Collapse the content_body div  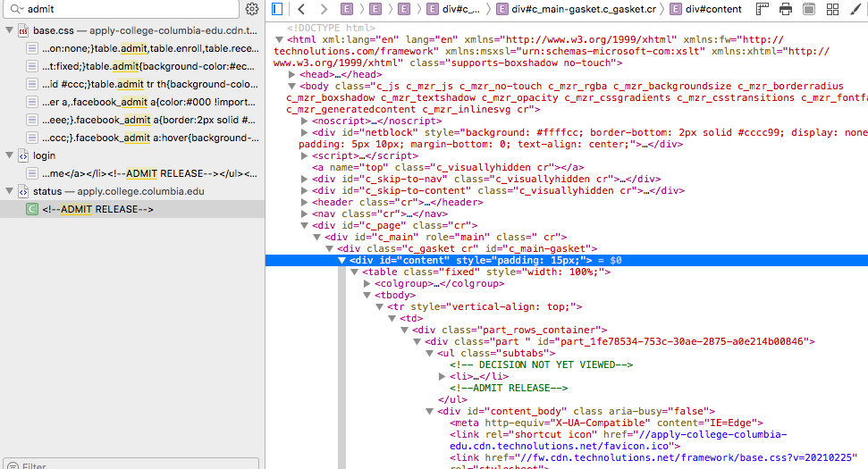[430, 411]
